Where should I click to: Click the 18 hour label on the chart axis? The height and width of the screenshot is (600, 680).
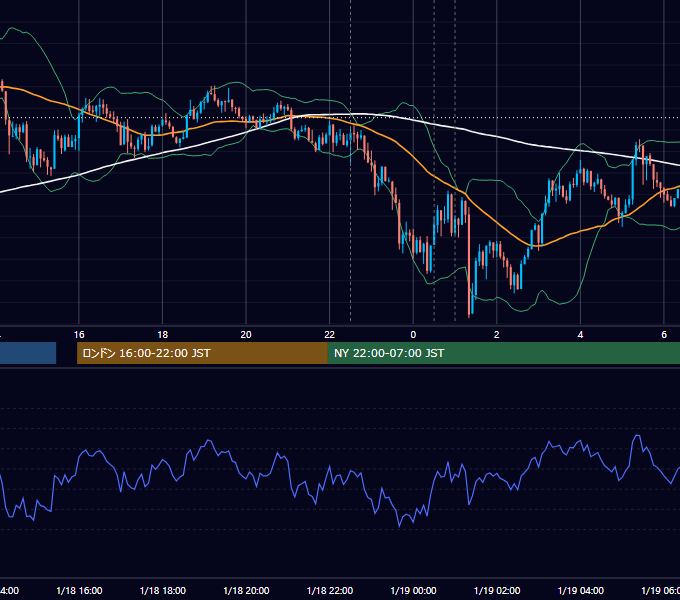tap(163, 334)
